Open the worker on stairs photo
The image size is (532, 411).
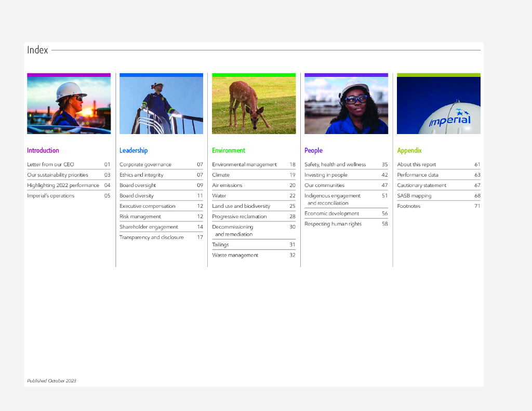click(161, 105)
